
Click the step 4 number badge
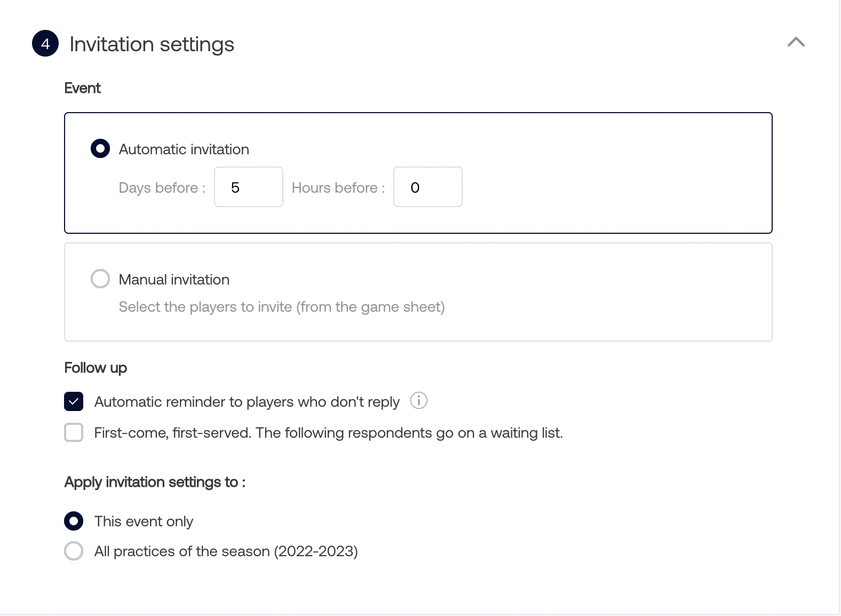45,43
